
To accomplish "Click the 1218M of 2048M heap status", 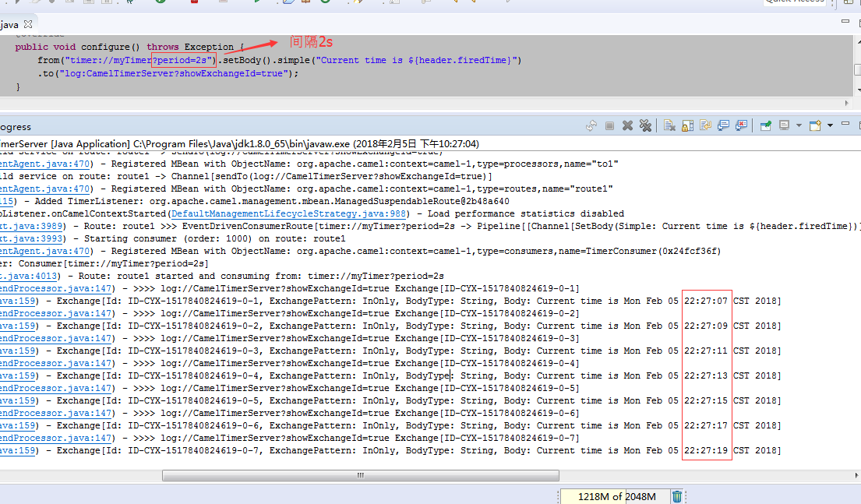I will click(616, 496).
